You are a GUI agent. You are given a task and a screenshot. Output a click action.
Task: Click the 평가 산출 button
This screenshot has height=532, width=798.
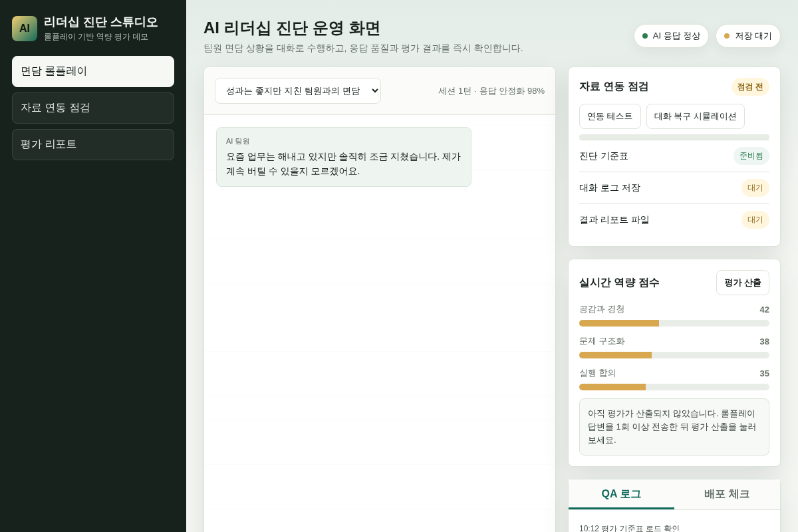743,283
